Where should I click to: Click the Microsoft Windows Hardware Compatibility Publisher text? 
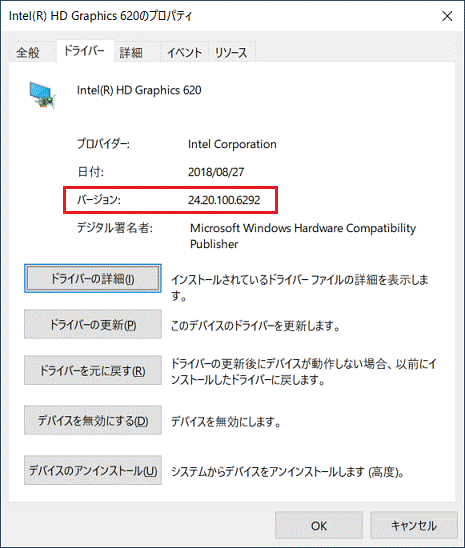click(x=303, y=236)
